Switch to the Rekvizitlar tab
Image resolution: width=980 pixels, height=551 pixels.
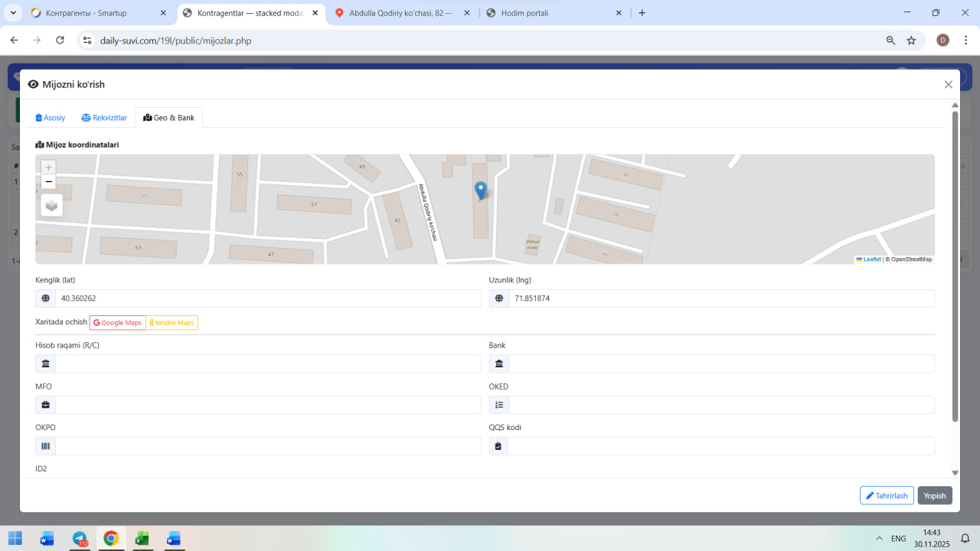point(104,118)
